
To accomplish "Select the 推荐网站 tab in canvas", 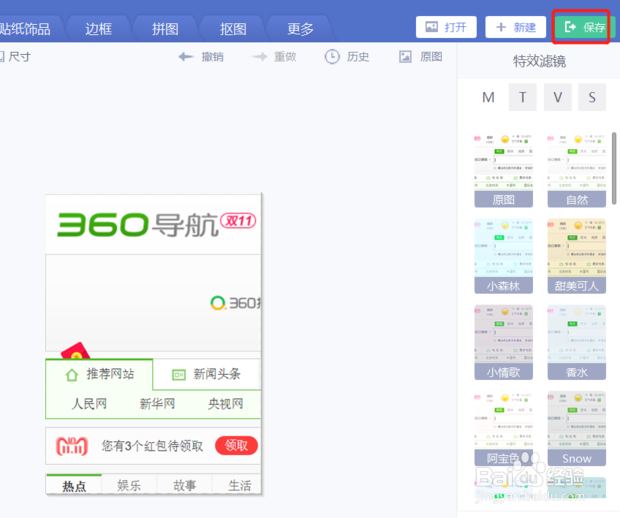I will (x=99, y=374).
